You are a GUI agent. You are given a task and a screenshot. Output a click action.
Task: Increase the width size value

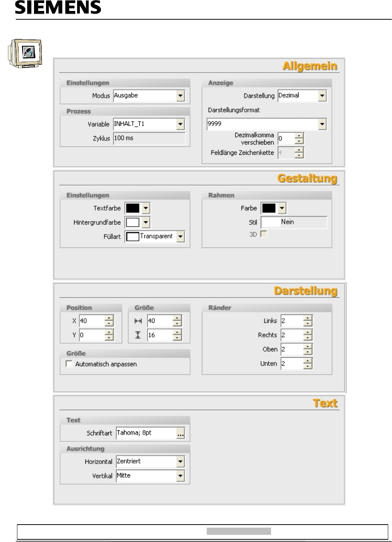[177, 318]
